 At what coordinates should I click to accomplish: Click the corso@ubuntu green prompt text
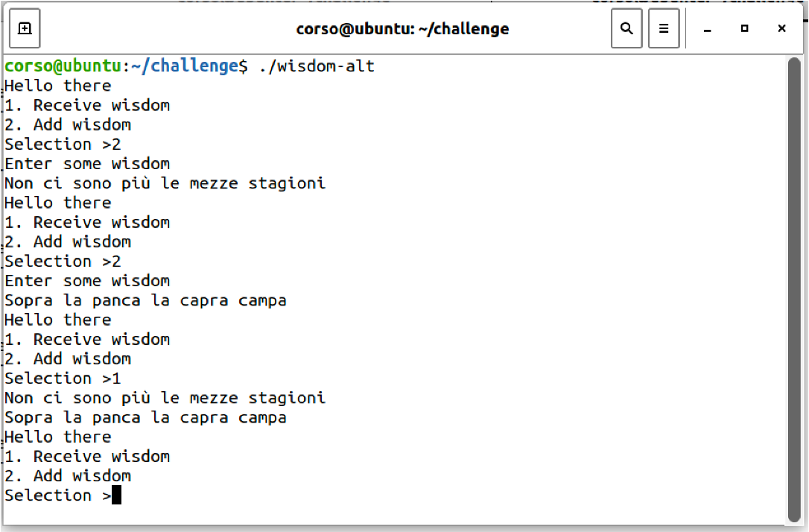(63, 66)
